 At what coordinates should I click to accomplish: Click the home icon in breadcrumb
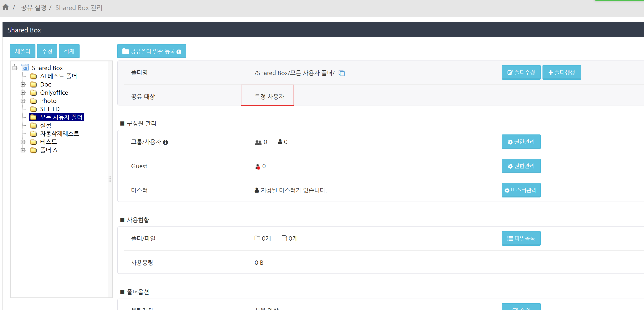(x=5, y=7)
